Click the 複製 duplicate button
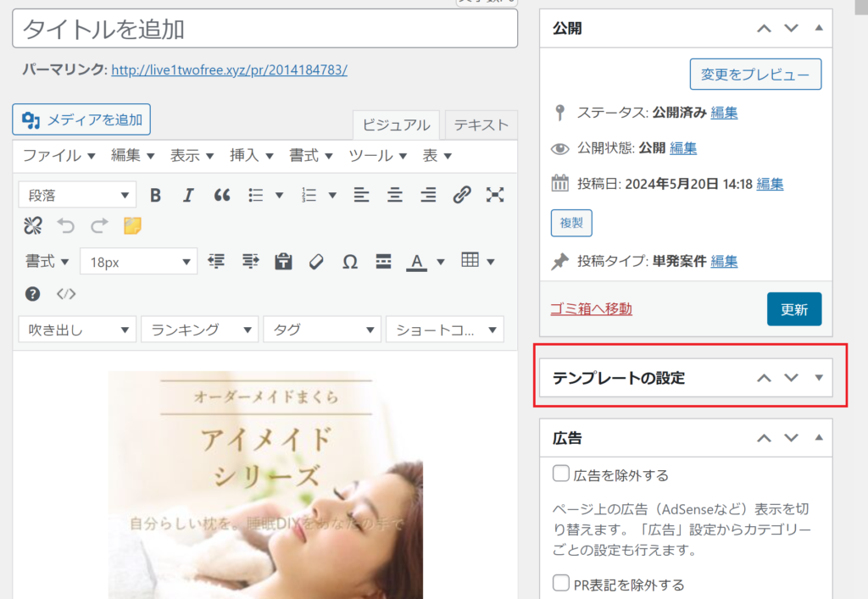 click(571, 223)
